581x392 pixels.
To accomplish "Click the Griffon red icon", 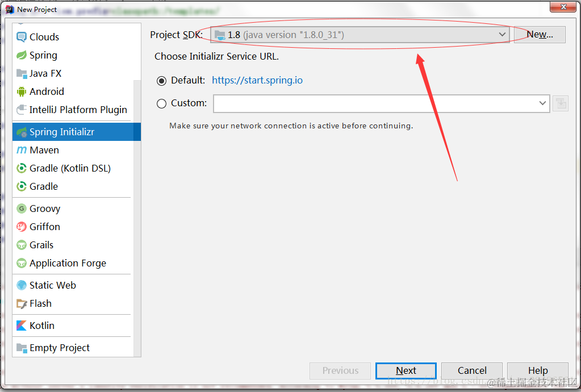I will coord(22,226).
